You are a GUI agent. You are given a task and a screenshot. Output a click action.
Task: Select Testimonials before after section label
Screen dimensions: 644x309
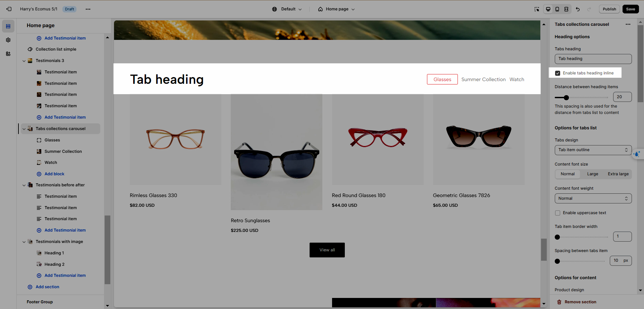pyautogui.click(x=60, y=185)
